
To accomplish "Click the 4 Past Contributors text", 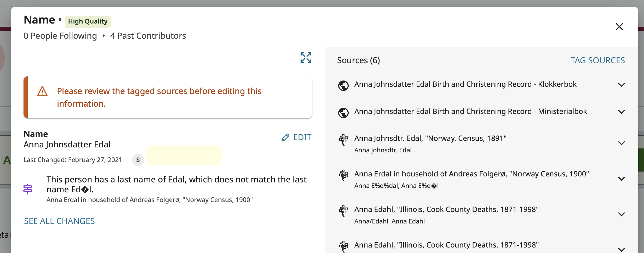I will pos(148,36).
